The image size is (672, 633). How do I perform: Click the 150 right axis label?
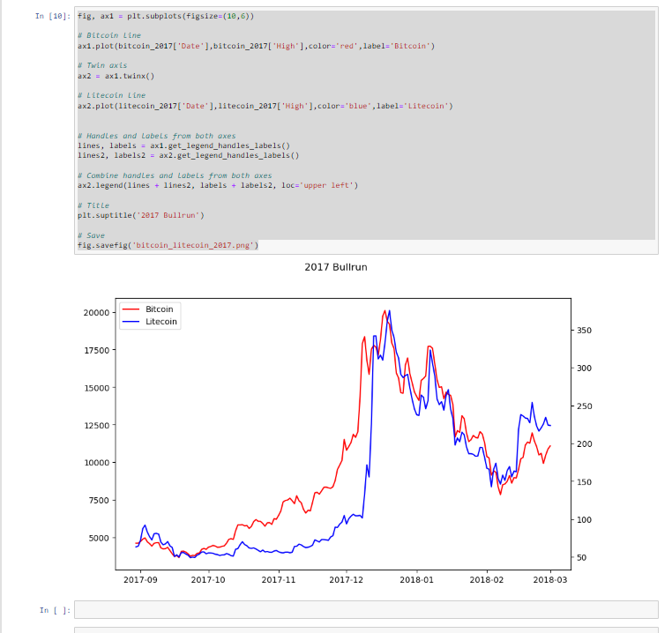[584, 481]
